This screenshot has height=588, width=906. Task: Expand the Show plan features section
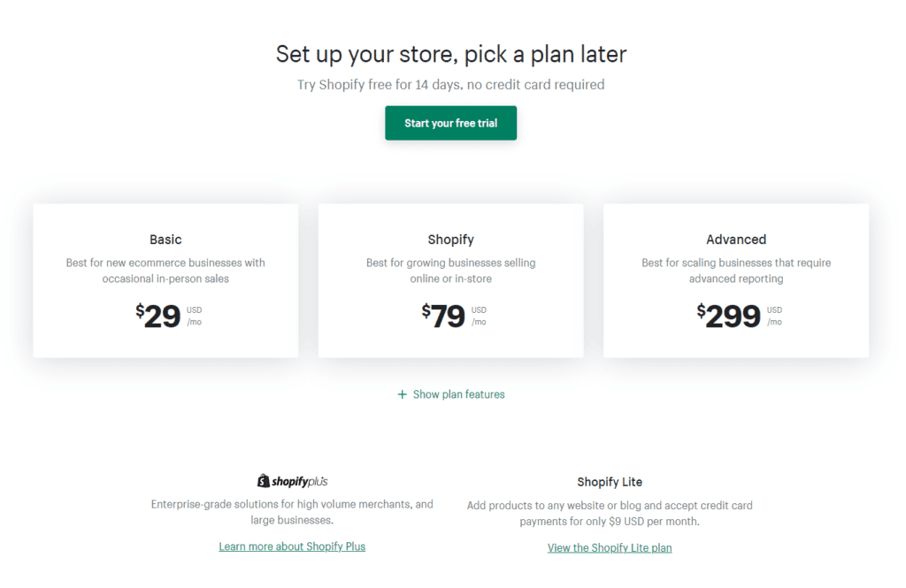(457, 394)
